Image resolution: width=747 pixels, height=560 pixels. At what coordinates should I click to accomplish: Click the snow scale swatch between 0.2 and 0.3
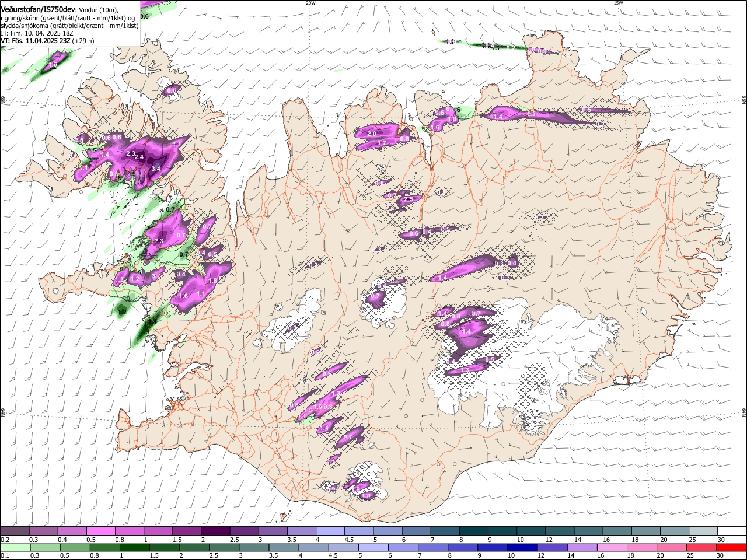click(x=15, y=531)
